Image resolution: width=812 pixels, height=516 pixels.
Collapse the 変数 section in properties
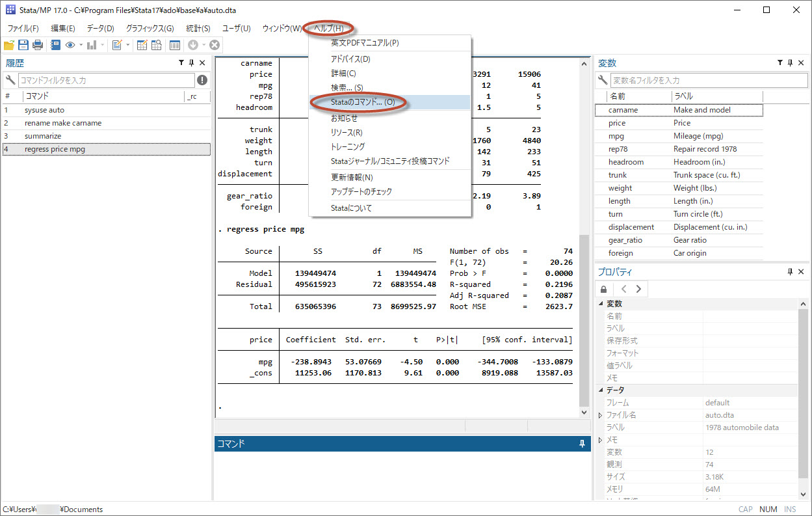coord(600,304)
